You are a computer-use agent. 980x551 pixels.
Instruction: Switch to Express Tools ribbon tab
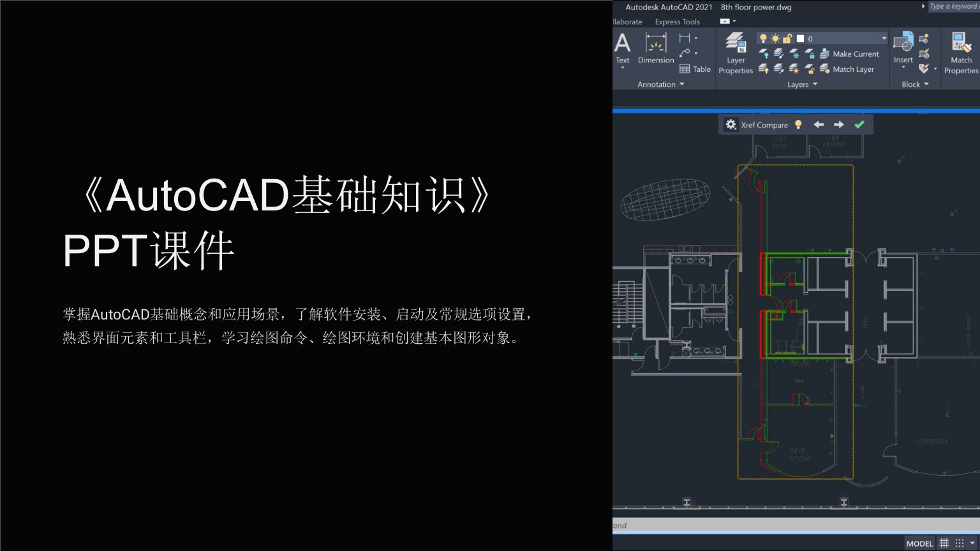677,22
